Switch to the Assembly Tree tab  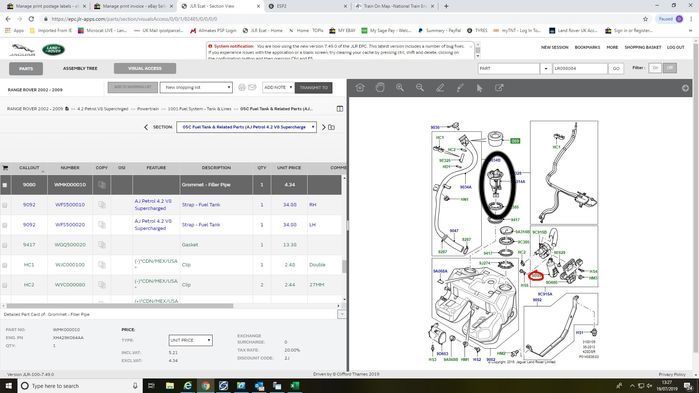80,69
